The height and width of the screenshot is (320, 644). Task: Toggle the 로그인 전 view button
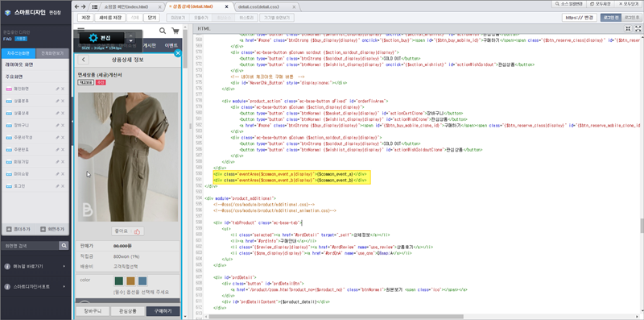coord(611,18)
